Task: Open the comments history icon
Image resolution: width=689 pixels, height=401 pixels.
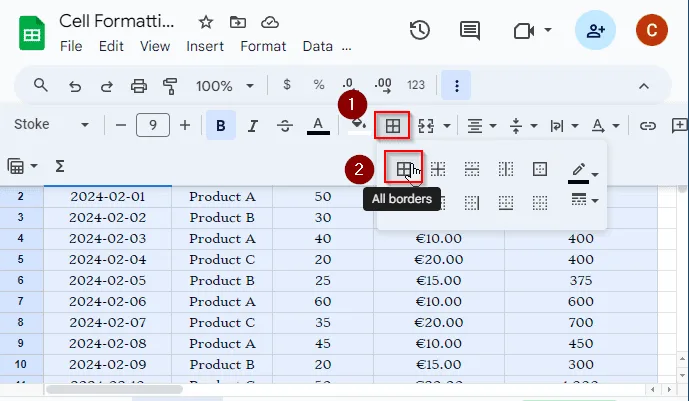Action: pyautogui.click(x=470, y=30)
